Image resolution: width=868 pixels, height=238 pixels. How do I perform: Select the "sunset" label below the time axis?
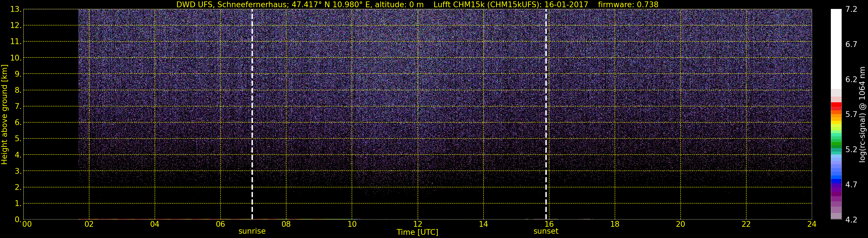coord(546,231)
